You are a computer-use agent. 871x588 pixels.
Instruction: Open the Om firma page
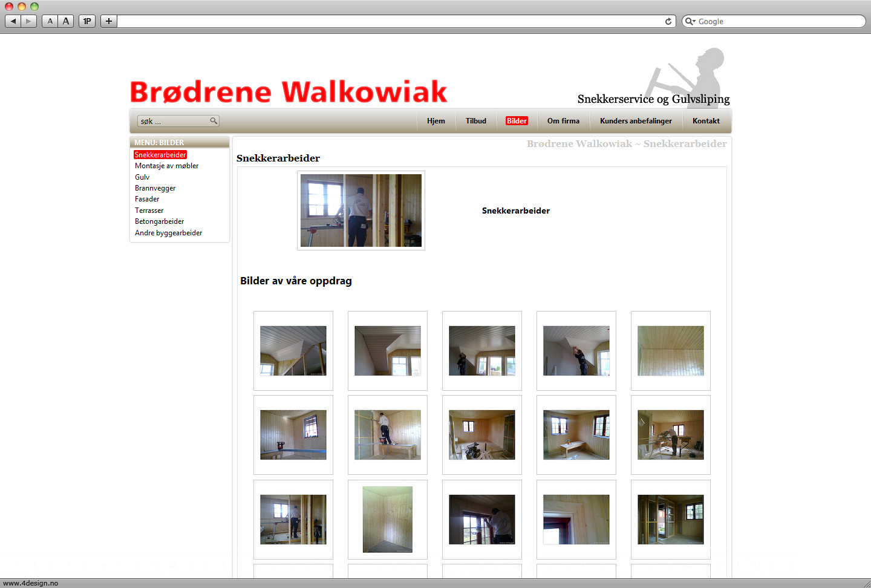coord(563,121)
